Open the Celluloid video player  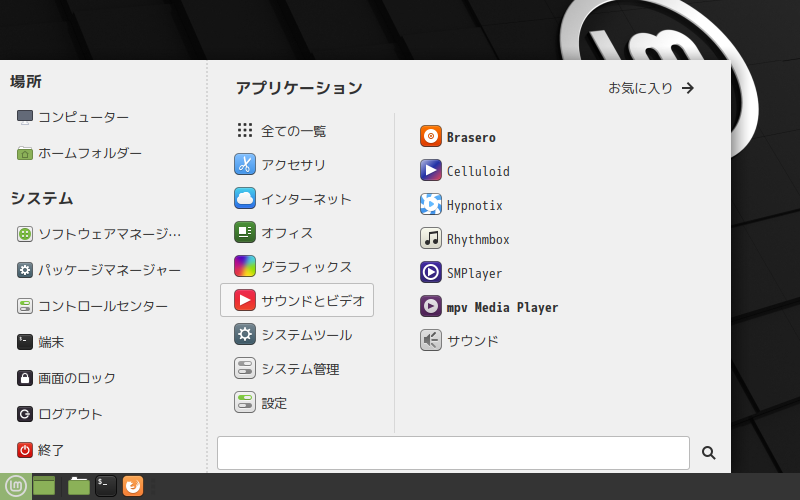point(465,171)
